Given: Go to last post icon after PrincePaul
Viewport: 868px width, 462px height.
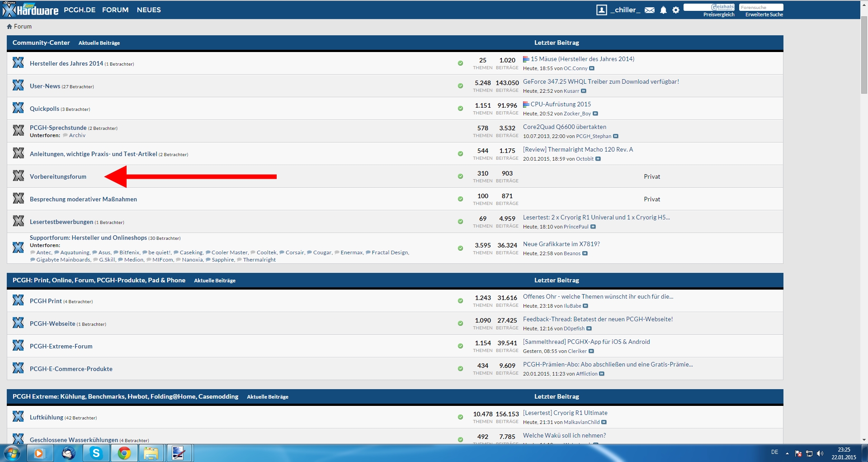Looking at the screenshot, I should click(593, 227).
